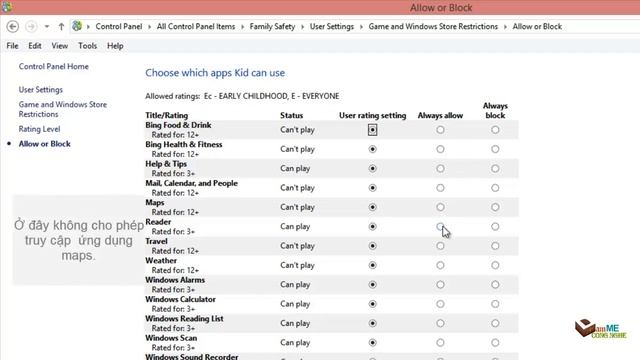This screenshot has width=640, height=360.
Task: Click Maps "Can't play" status text
Action: click(297, 207)
